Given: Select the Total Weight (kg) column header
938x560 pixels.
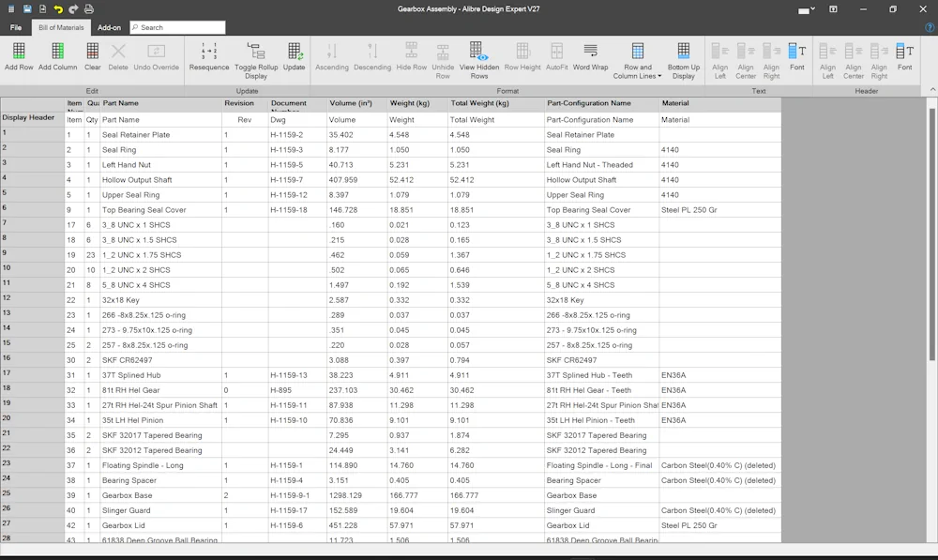Looking at the screenshot, I should [x=496, y=103].
